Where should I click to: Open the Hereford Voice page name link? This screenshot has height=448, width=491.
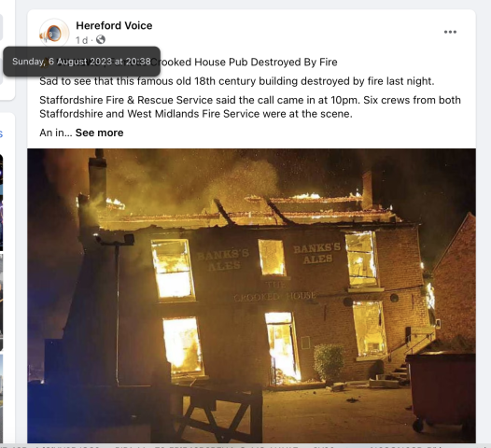114,26
